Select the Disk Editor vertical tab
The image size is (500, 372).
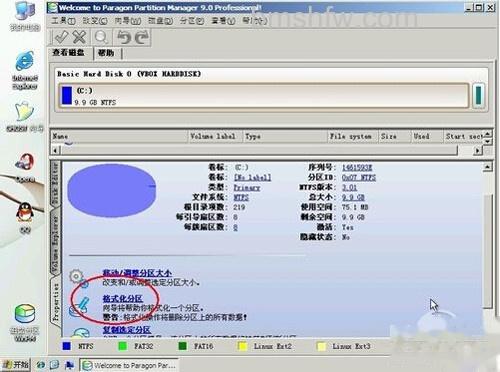55,183
